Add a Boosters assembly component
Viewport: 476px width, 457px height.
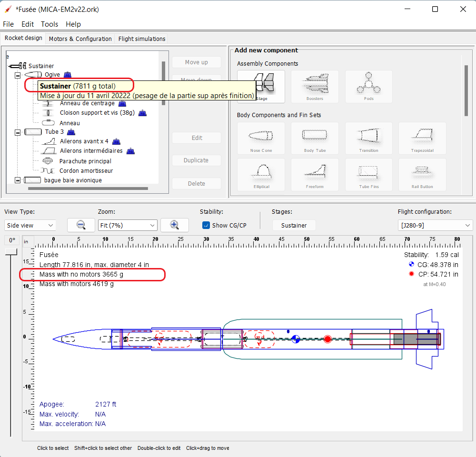[315, 87]
